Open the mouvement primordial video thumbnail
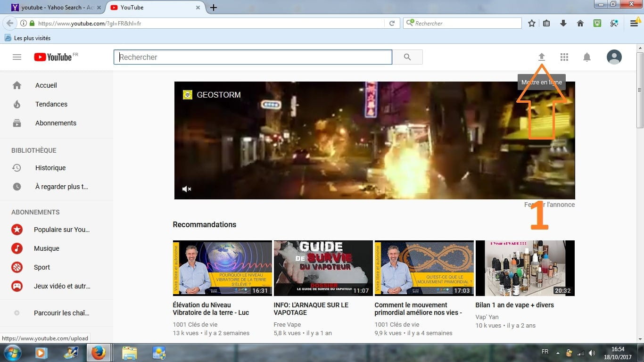The width and height of the screenshot is (644, 362). [424, 268]
